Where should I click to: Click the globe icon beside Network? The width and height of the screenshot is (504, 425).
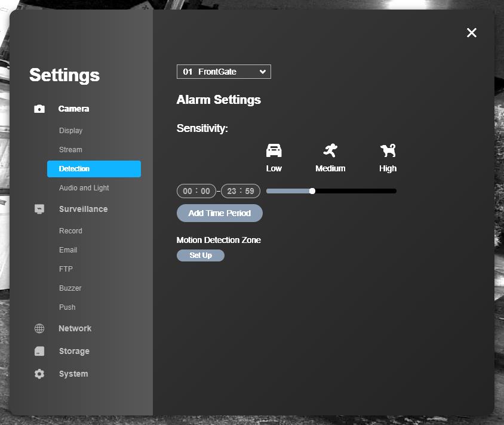tap(39, 328)
